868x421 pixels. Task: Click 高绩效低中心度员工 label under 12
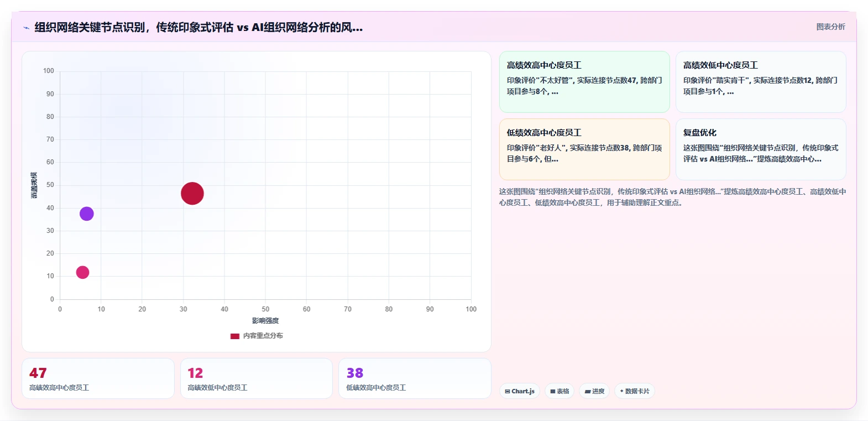click(217, 388)
